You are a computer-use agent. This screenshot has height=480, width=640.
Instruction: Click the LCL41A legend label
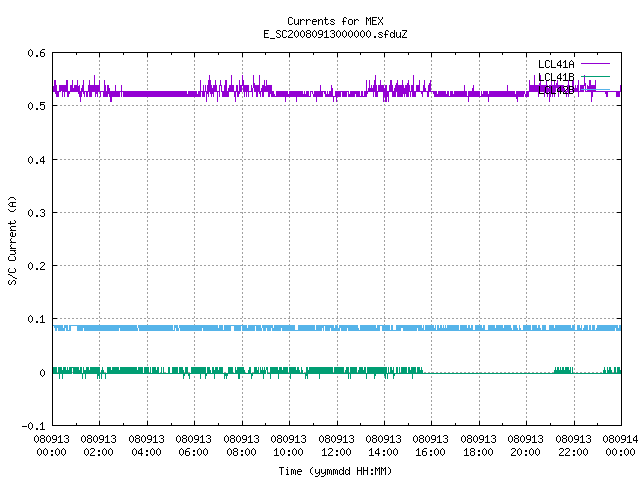[x=556, y=64]
